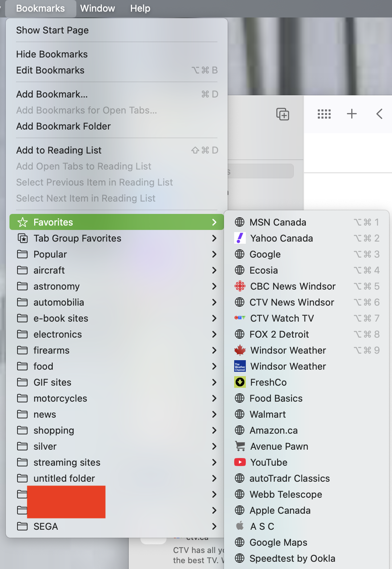Open the YouTube favorite
This screenshot has height=569, width=392.
[x=307, y=462]
